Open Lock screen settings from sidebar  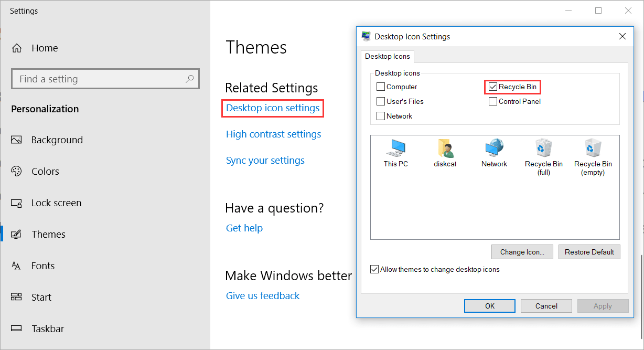coord(56,203)
